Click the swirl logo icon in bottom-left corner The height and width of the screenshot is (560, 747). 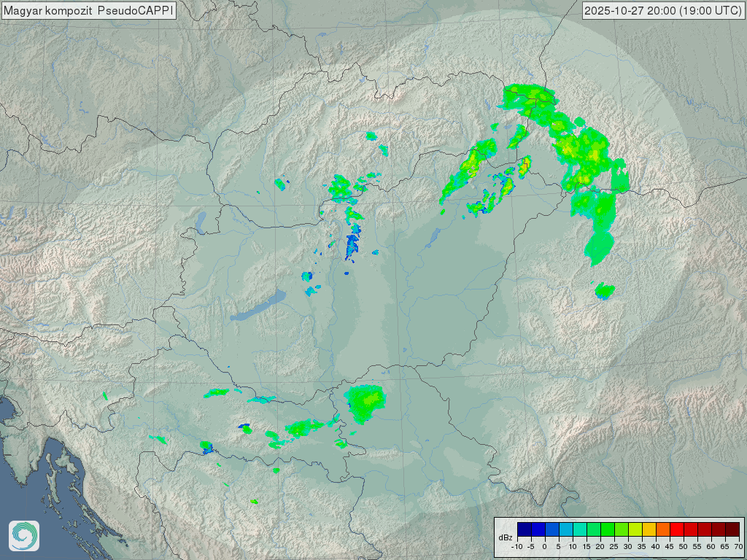[x=24, y=536]
